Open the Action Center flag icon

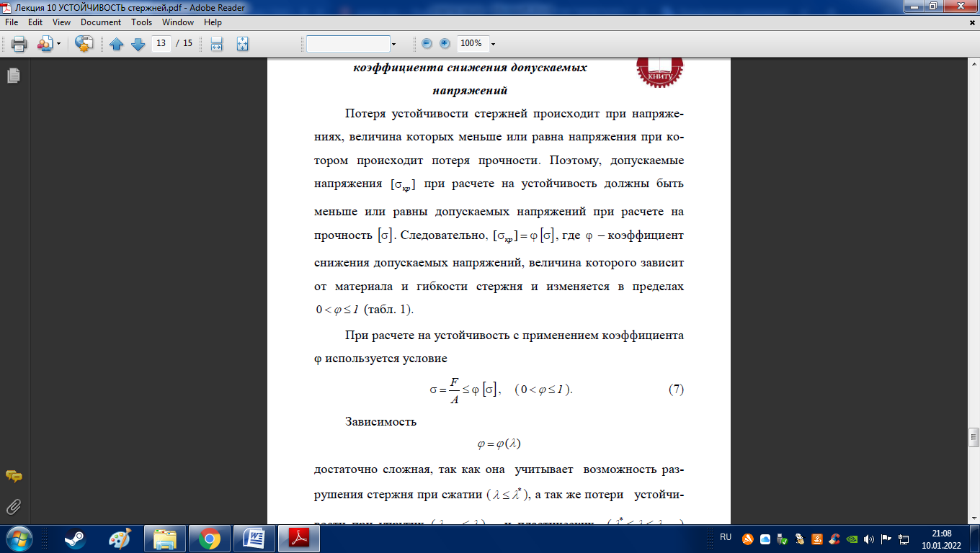click(x=886, y=539)
